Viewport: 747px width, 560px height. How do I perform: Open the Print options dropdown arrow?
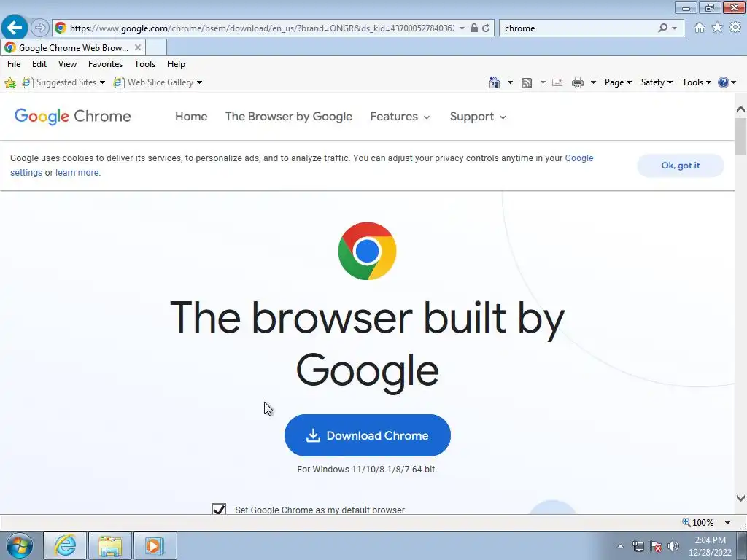[593, 82]
